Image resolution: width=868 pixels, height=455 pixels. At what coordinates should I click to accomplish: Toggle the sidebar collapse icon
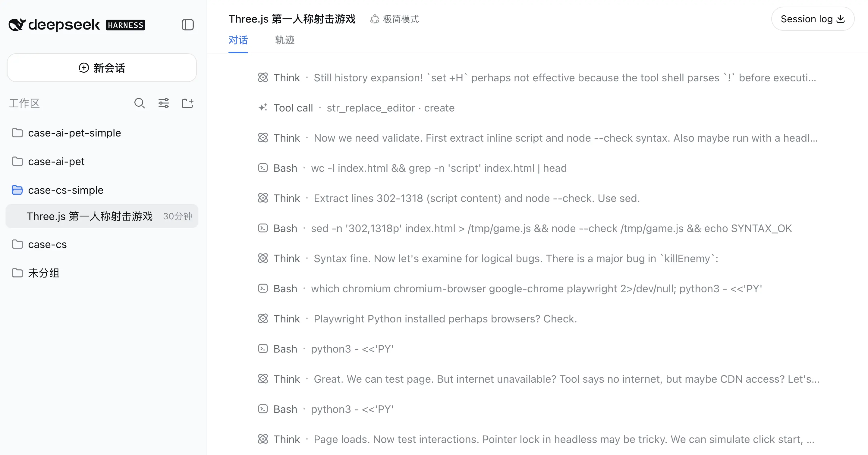[x=188, y=25]
